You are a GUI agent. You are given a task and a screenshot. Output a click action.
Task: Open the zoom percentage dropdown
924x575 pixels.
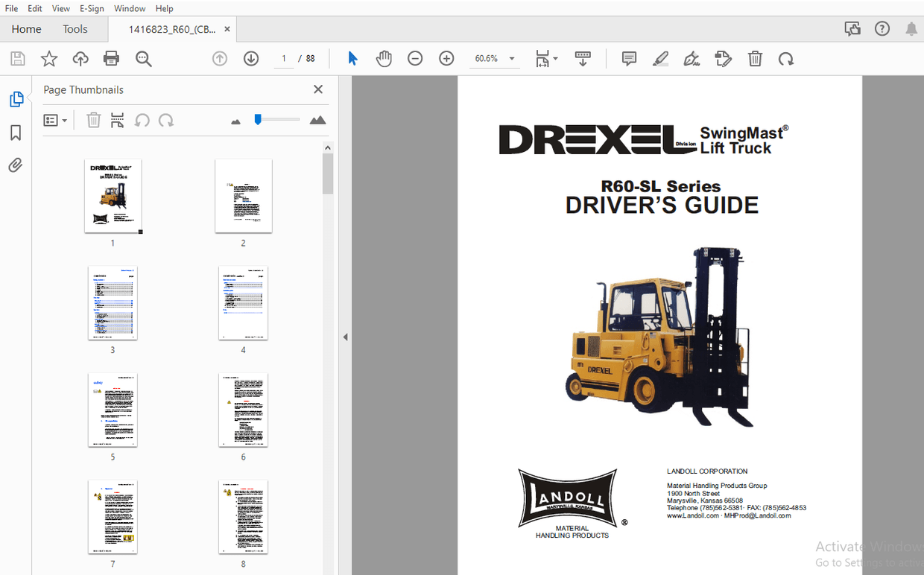point(511,58)
